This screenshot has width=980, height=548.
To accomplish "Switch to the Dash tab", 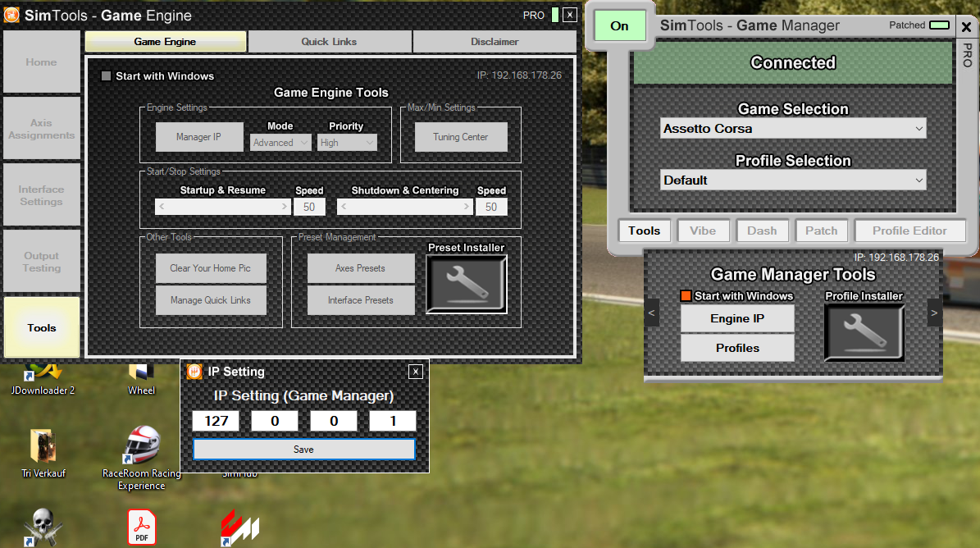I will [762, 231].
